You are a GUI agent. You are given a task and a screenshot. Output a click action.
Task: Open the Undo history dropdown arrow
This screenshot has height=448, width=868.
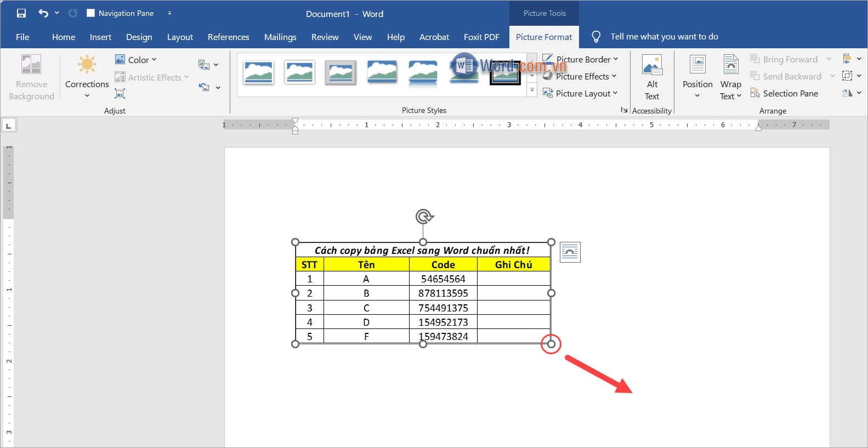coord(57,13)
